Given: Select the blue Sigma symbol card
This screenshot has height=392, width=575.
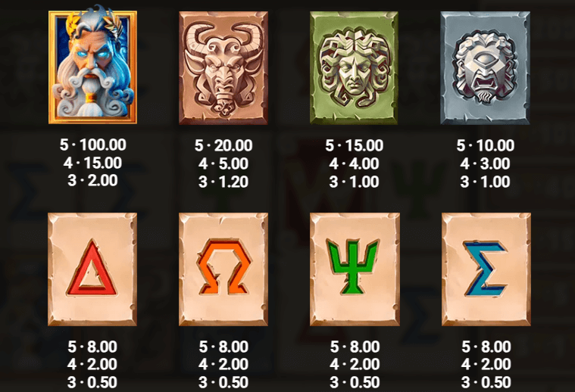Looking at the screenshot, I should 486,269.
